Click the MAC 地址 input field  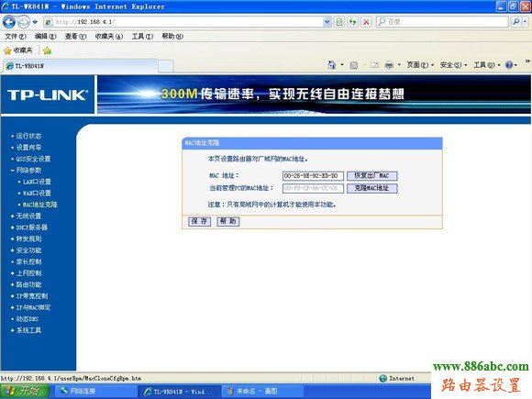click(x=313, y=176)
